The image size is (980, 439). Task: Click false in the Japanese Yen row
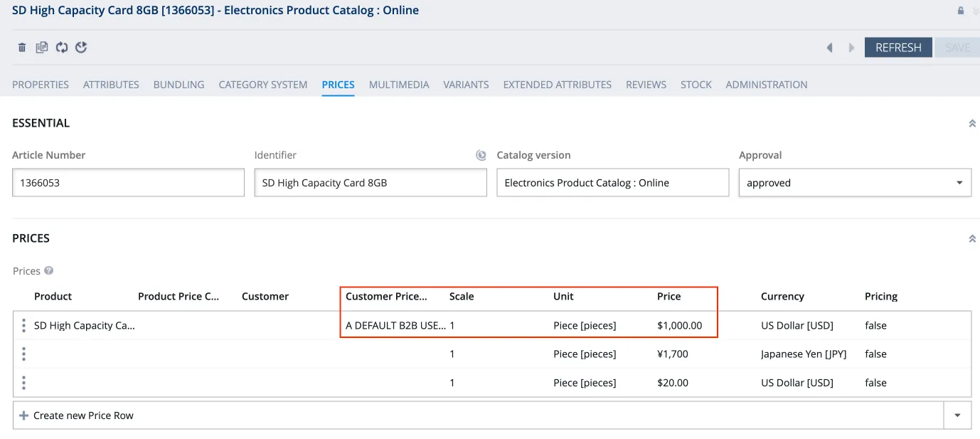coord(875,354)
